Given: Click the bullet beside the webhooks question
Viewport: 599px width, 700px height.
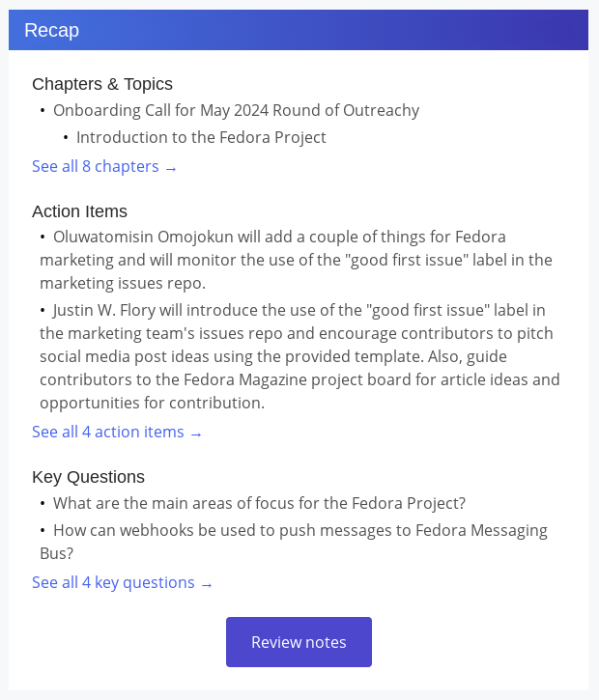Looking at the screenshot, I should pos(43,530).
